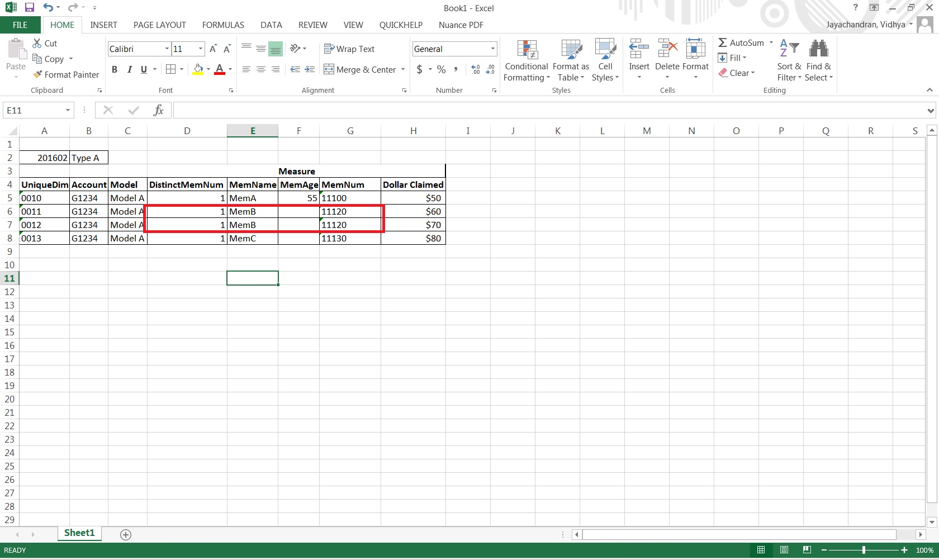
Task: Open the font name Calibri dropdown
Action: point(167,49)
